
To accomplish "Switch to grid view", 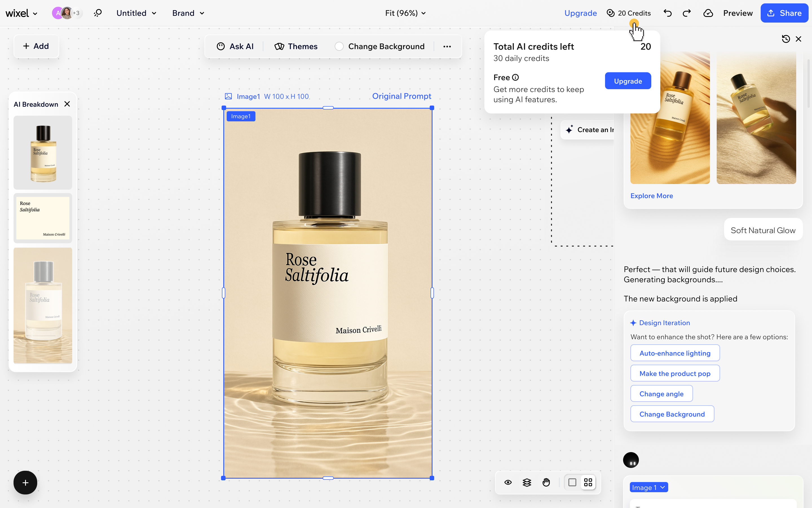I will coord(588,483).
